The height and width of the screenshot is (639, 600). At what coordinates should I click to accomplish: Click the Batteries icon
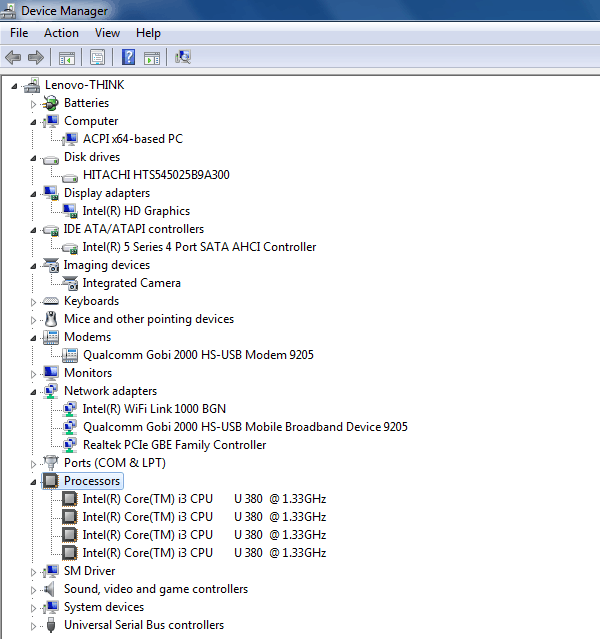click(51, 103)
